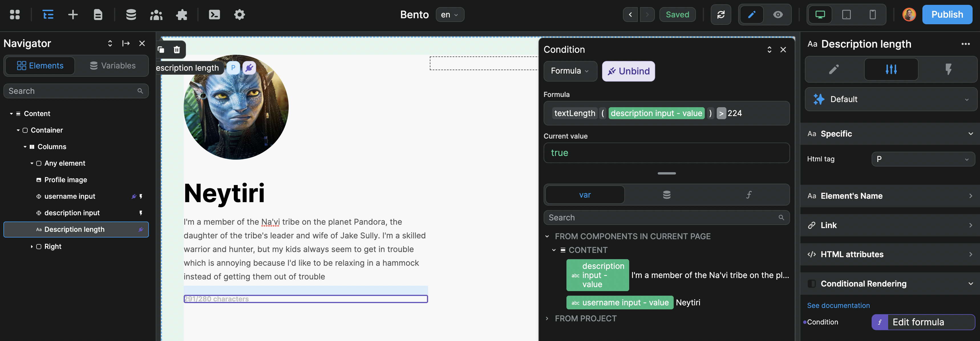Screen dimensions: 980x341
Task: Switch to the Variables tab
Action: coord(113,65)
